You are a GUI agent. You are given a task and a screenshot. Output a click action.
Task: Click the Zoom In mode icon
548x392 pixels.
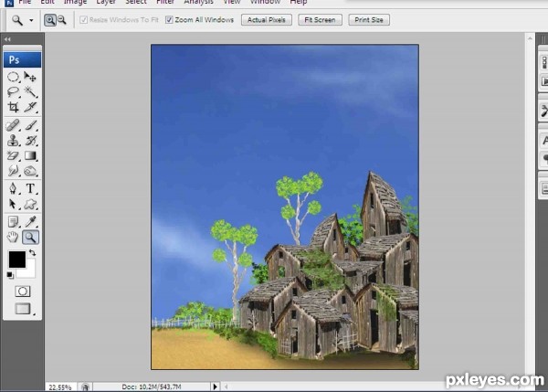(x=50, y=20)
